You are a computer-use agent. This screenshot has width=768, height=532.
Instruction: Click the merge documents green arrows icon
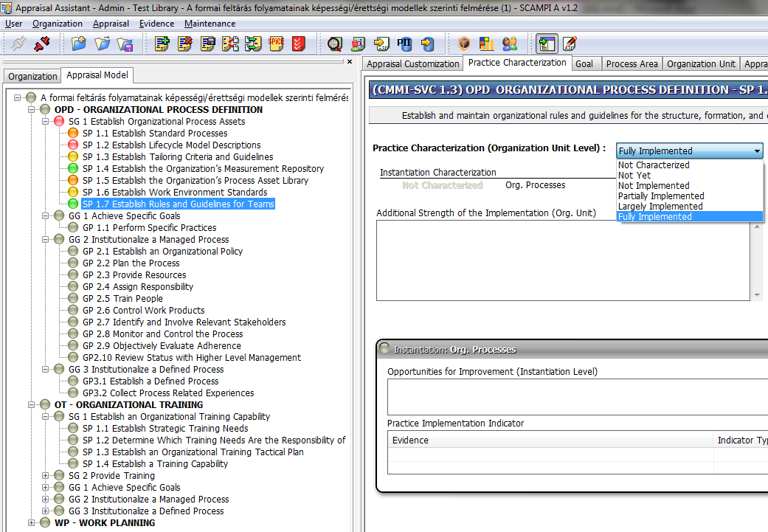coord(253,44)
